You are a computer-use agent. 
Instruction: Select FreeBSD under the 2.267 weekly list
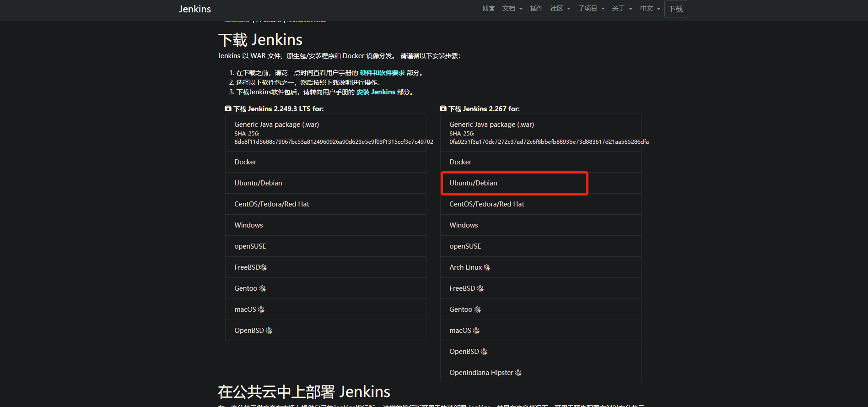pyautogui.click(x=540, y=288)
